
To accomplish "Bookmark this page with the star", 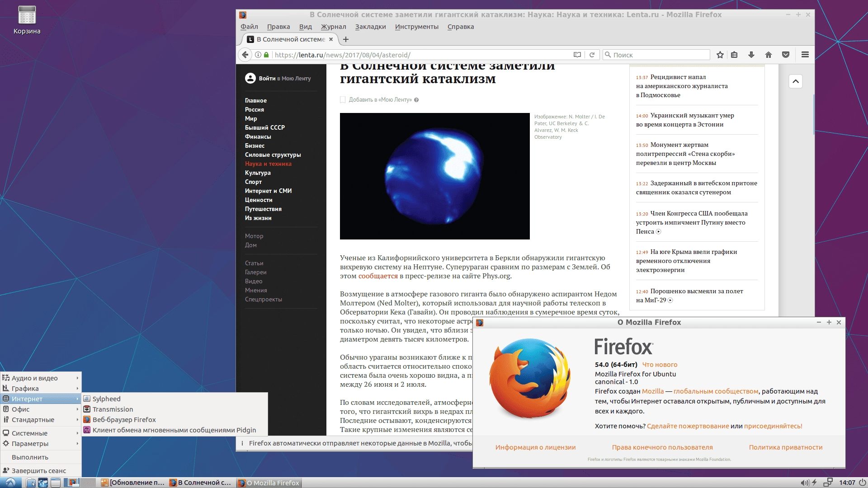I will click(720, 55).
